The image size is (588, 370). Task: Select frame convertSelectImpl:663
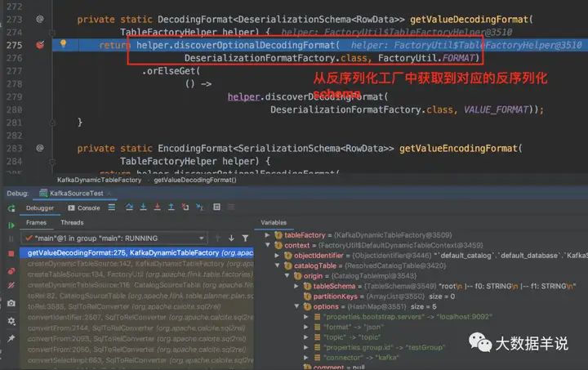coord(137,360)
